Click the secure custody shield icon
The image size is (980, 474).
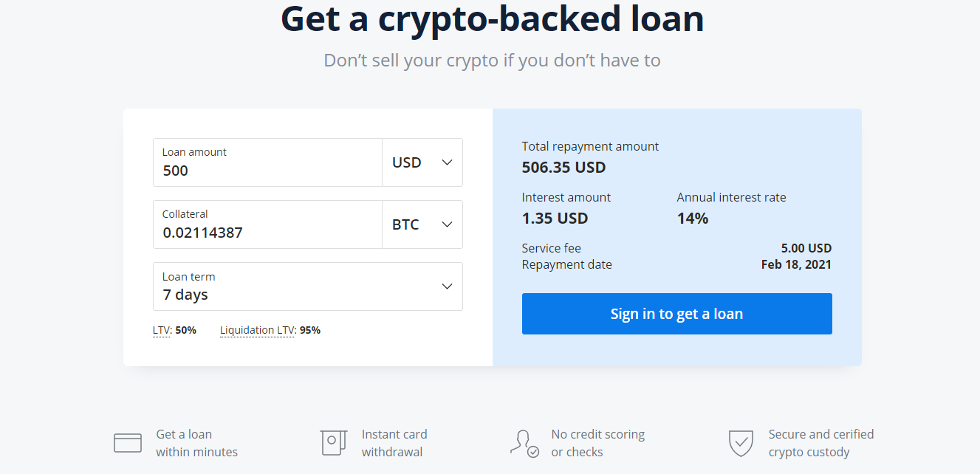(x=741, y=443)
